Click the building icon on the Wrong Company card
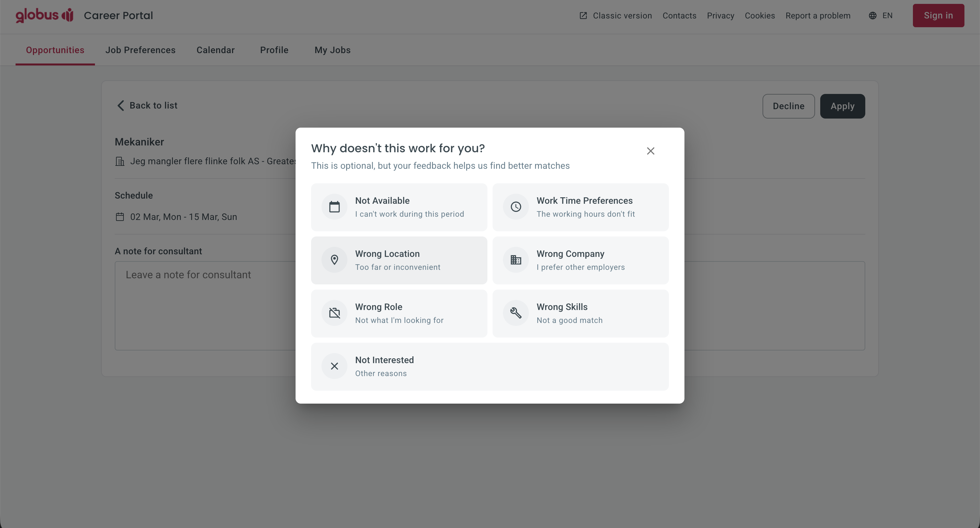 [x=516, y=260]
